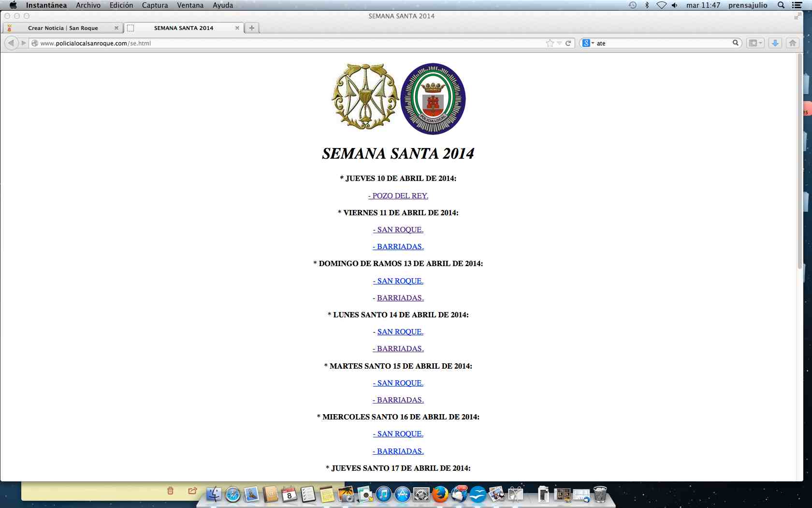Viewport: 812px width, 508px height.
Task: Reload the page using the refresh icon
Action: click(x=568, y=43)
